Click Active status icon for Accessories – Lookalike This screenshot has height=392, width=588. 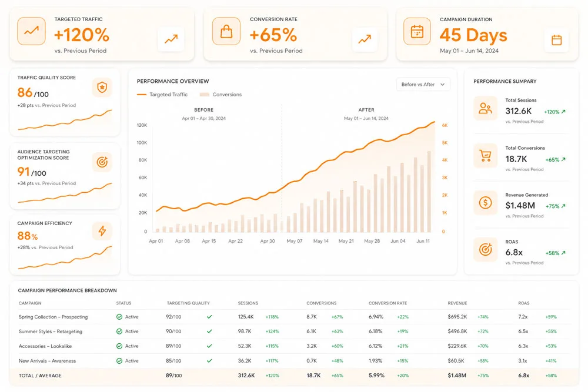(x=119, y=346)
